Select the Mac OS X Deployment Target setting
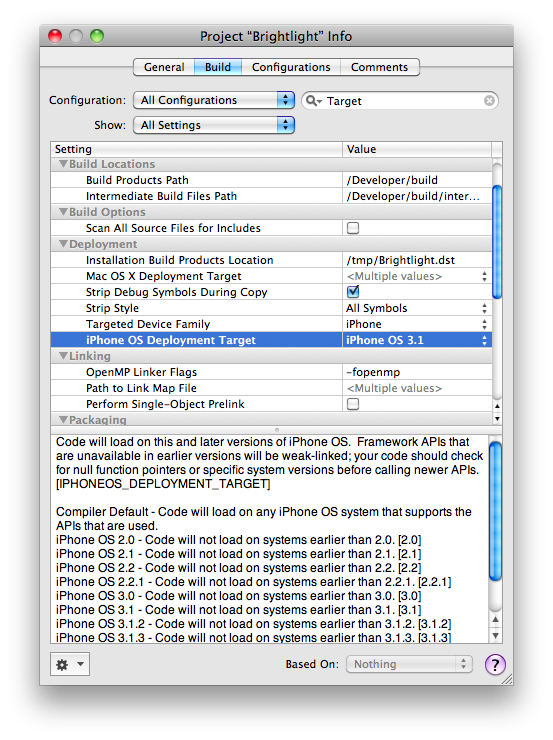553x740 pixels. click(x=163, y=276)
